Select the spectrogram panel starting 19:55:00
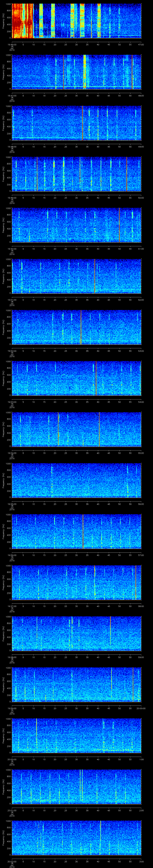This screenshot has height=868, width=153. [x=77, y=481]
